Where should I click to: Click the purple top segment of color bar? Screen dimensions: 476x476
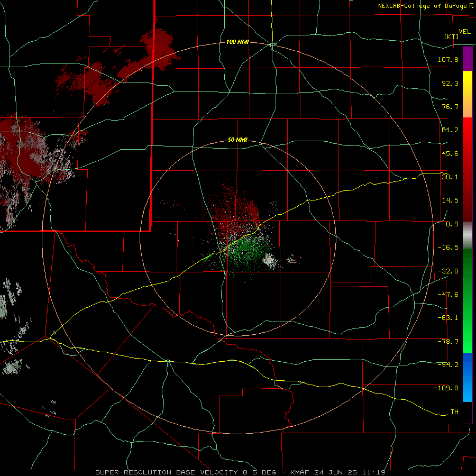[467, 59]
